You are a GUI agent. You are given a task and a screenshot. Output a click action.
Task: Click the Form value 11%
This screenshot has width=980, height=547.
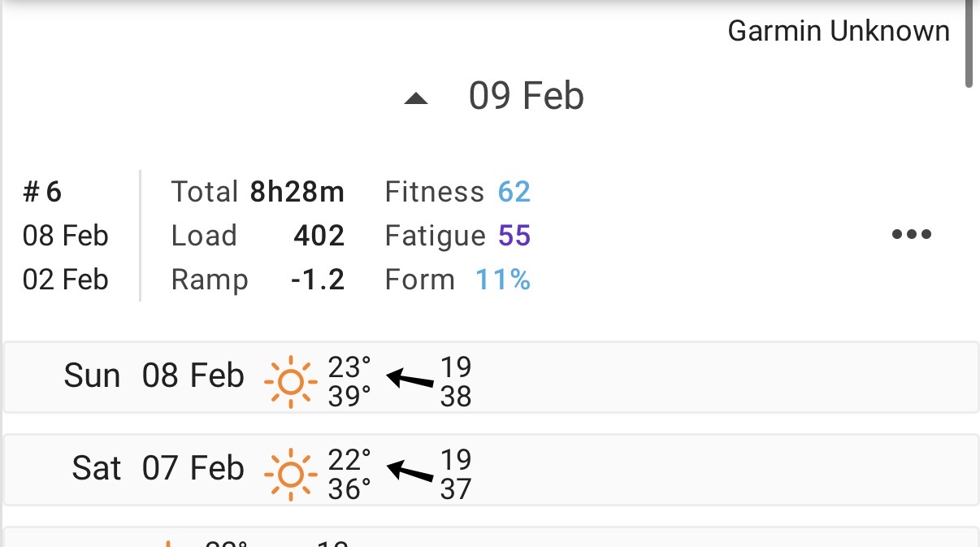(503, 280)
